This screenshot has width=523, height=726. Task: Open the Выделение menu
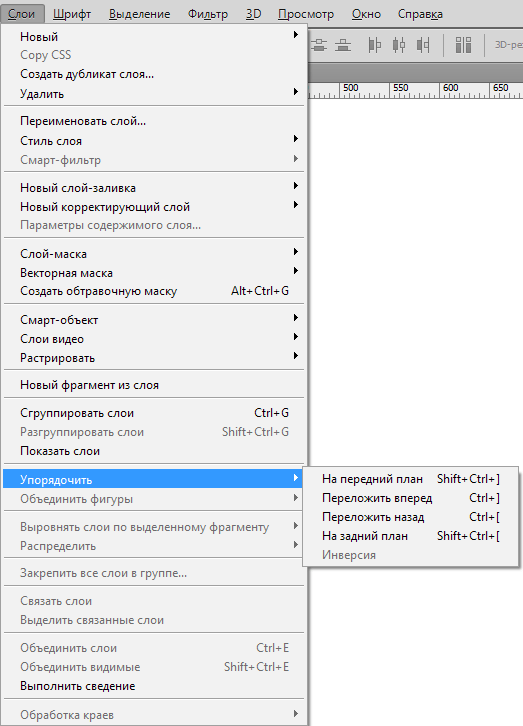coord(140,14)
